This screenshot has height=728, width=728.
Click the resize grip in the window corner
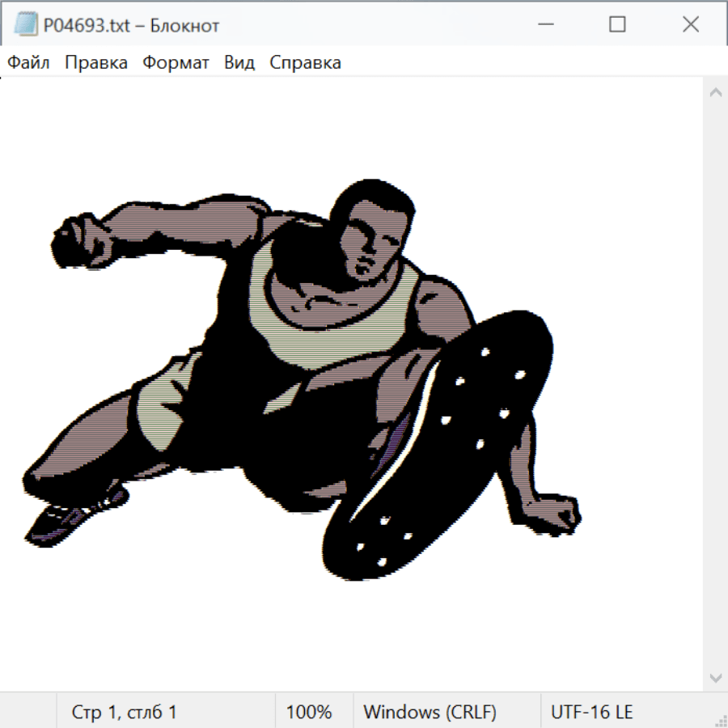720,720
